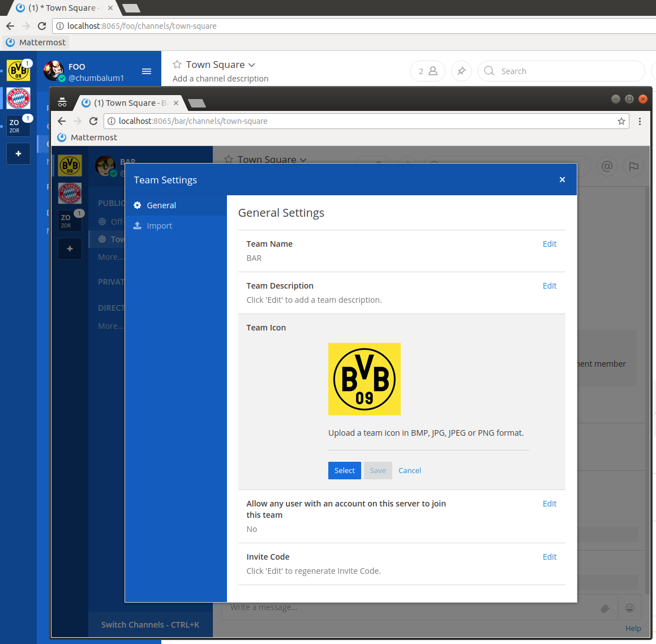The height and width of the screenshot is (644, 656).
Task: Click the incognito mode icon
Action: (x=62, y=102)
